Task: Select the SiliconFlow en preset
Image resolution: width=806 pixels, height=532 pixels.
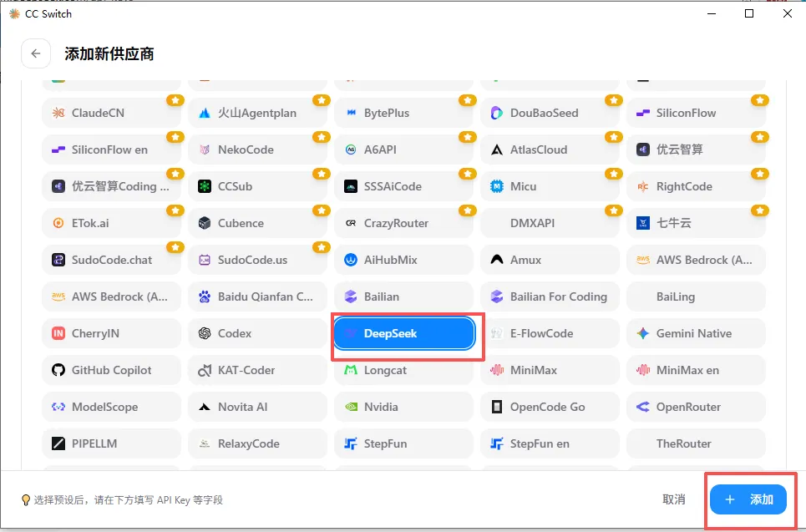Action: point(112,149)
